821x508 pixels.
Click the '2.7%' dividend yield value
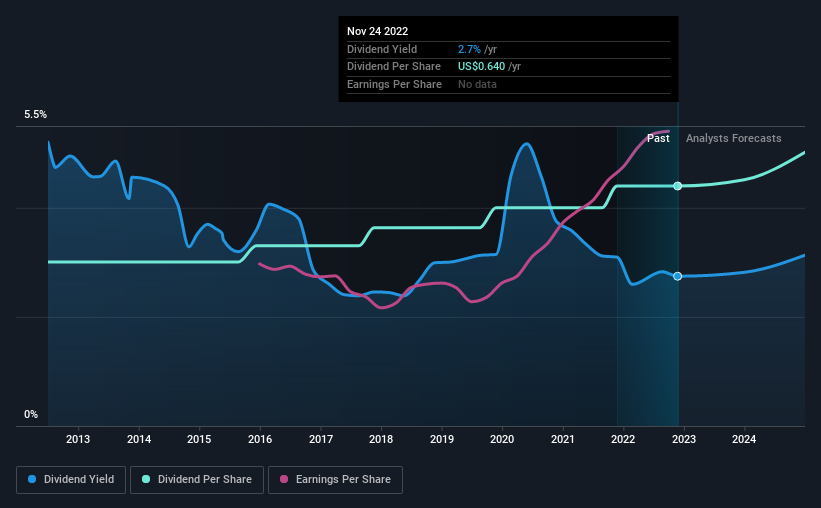click(469, 49)
